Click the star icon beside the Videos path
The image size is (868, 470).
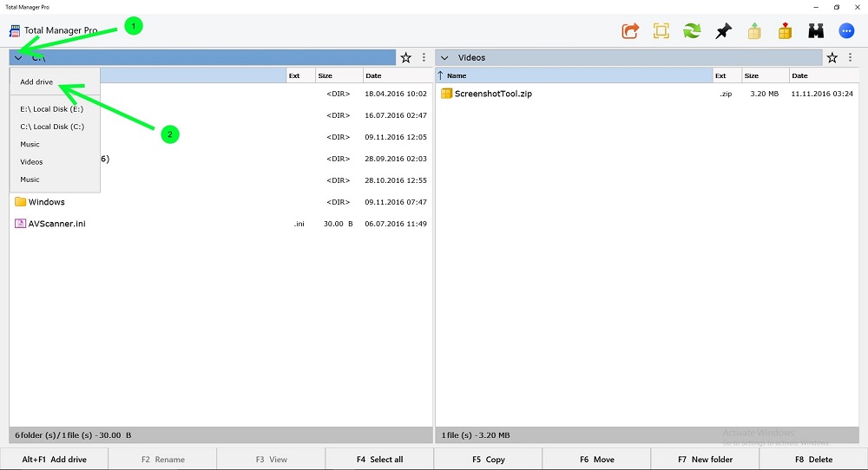tap(832, 57)
